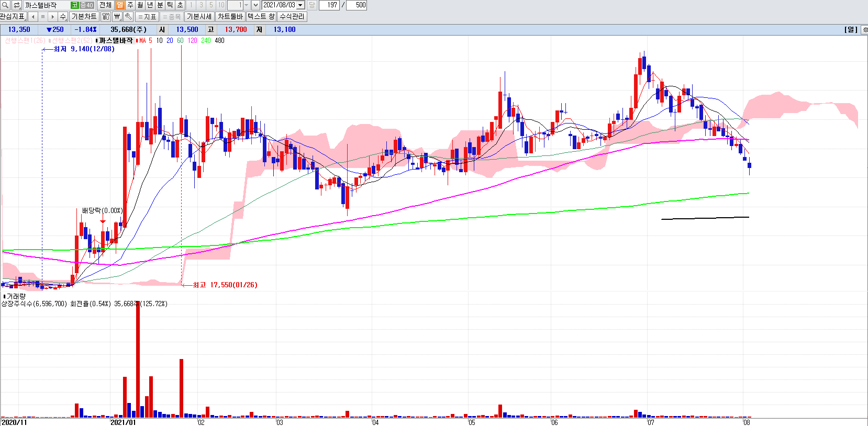
Task: Click the change value ▼250
Action: pos(55,30)
